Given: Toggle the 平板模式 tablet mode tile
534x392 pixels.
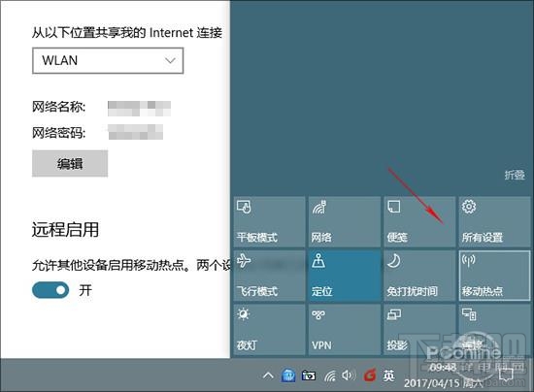Looking at the screenshot, I should pyautogui.click(x=269, y=222).
